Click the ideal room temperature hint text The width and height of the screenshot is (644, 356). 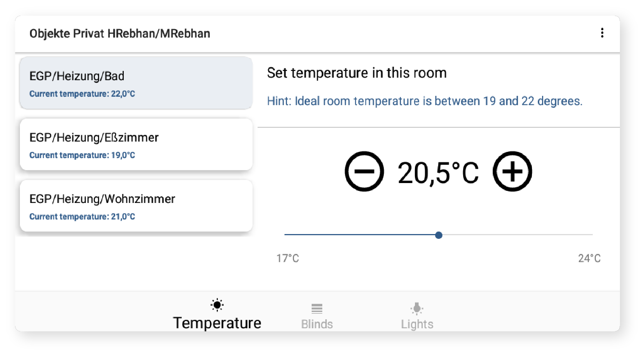tap(424, 101)
